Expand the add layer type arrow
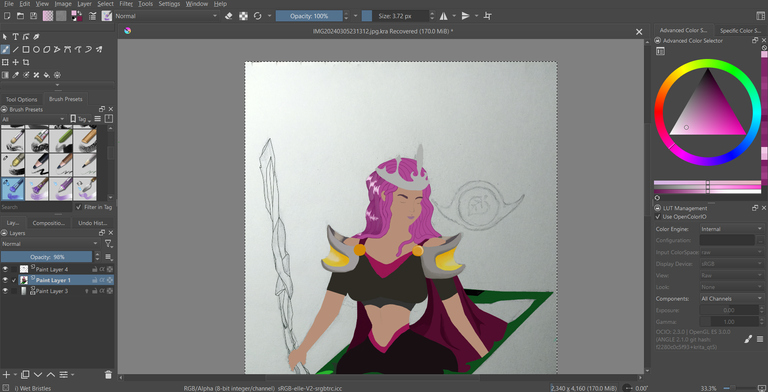The width and height of the screenshot is (768, 392). tap(15, 375)
